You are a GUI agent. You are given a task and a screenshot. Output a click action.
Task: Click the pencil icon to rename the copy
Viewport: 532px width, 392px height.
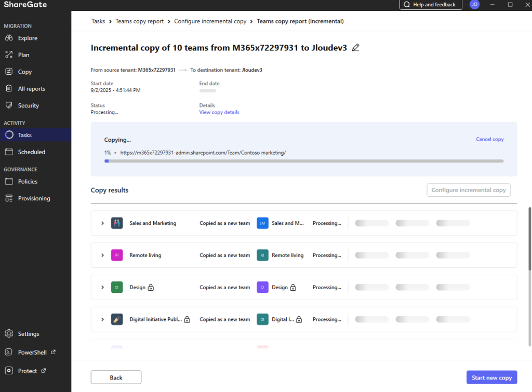(355, 48)
